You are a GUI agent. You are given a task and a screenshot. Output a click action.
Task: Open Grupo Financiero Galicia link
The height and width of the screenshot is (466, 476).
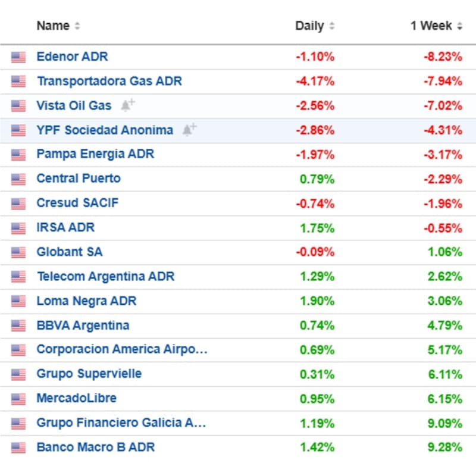[x=121, y=423]
